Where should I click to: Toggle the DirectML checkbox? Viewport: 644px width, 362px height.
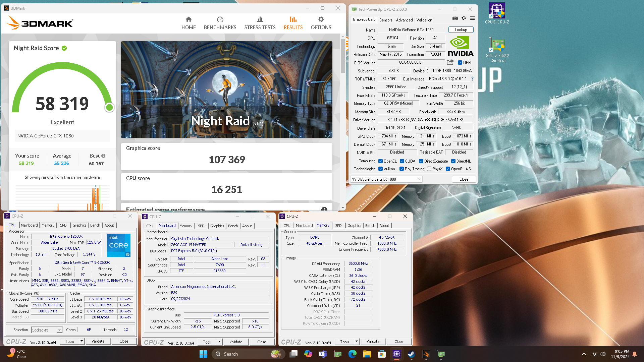[453, 161]
